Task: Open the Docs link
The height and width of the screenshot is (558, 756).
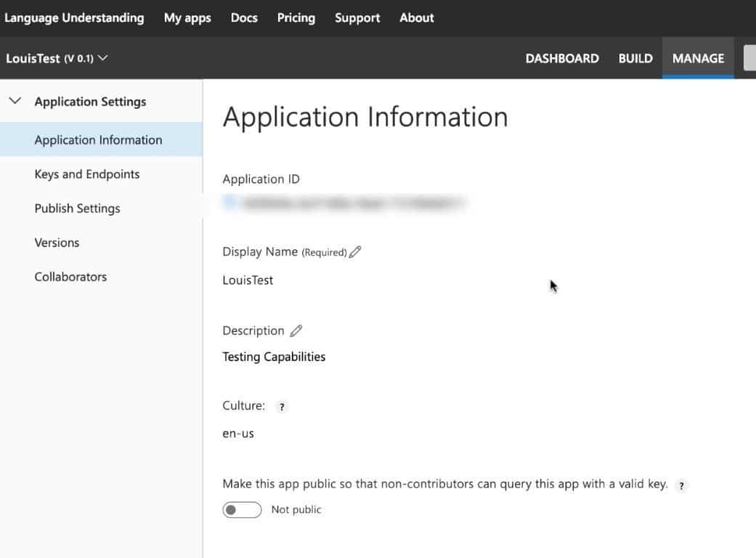Action: 244,18
